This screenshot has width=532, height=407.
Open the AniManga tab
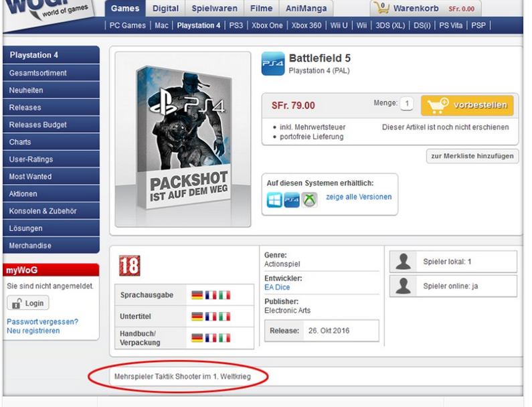click(306, 9)
